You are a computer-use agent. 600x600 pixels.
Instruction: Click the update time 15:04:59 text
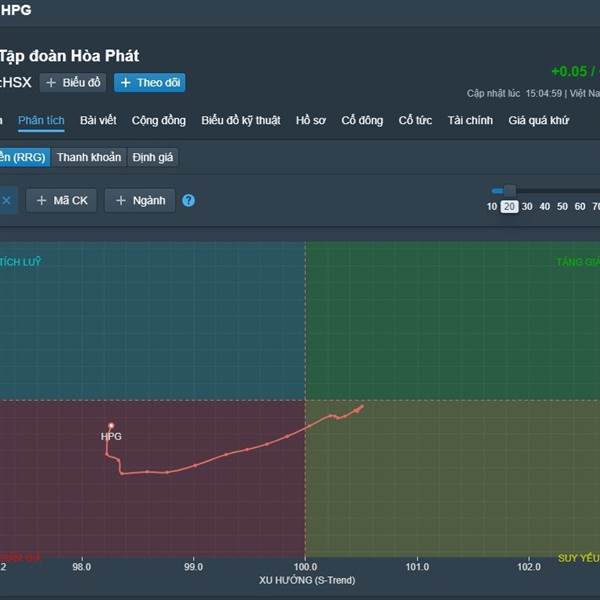point(544,93)
